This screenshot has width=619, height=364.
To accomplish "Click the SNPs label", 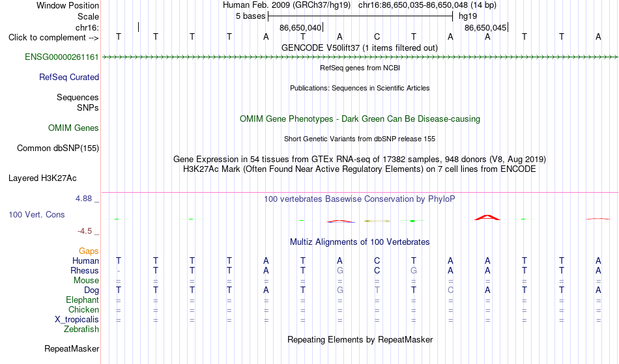I will click(x=88, y=108).
